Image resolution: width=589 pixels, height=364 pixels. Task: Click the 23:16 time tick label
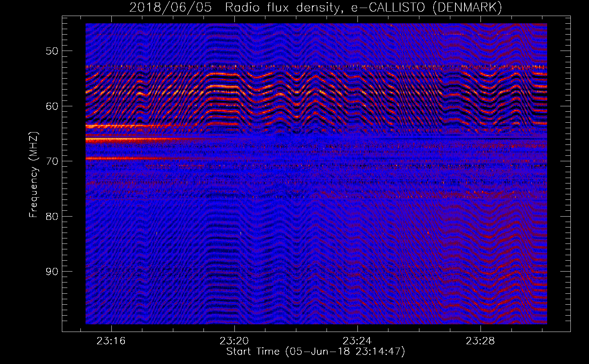(x=111, y=341)
